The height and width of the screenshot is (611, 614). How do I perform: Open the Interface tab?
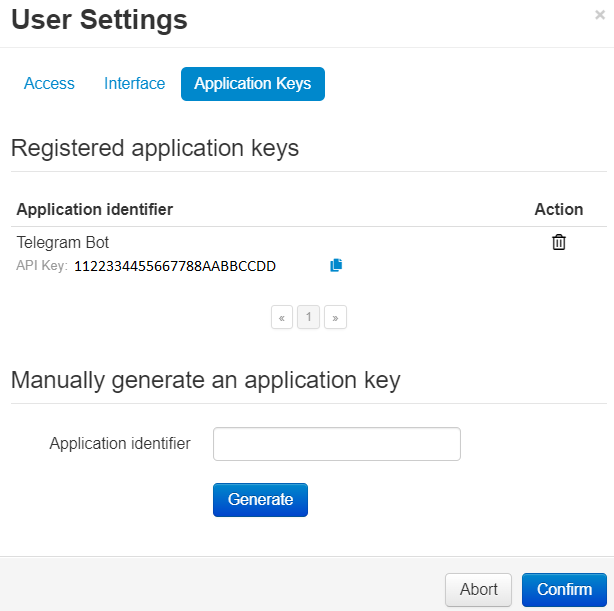[x=134, y=84]
